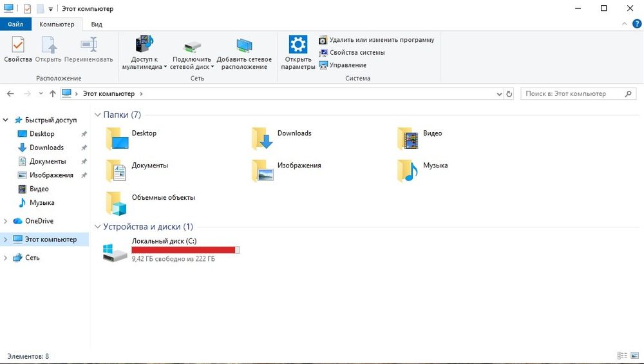
Task: Click the chevron after Этот компьютер in address bar
Action: (x=141, y=93)
